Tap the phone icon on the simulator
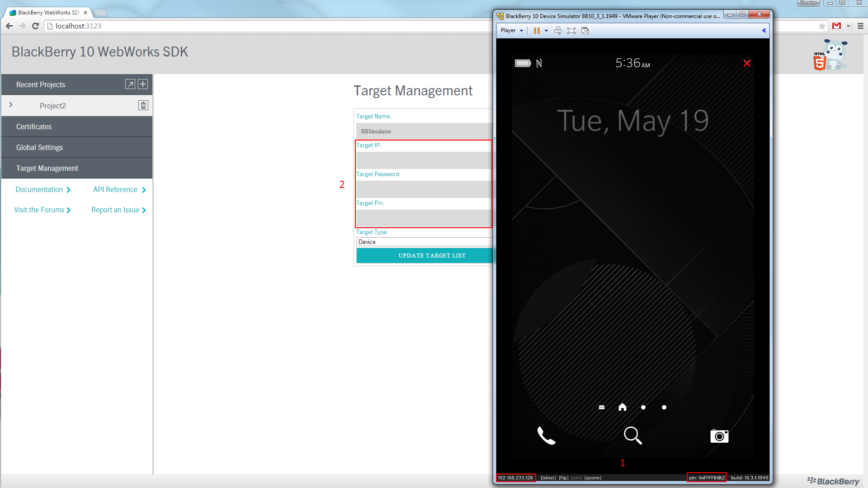Screen dimensions: 868x488 click(546, 436)
